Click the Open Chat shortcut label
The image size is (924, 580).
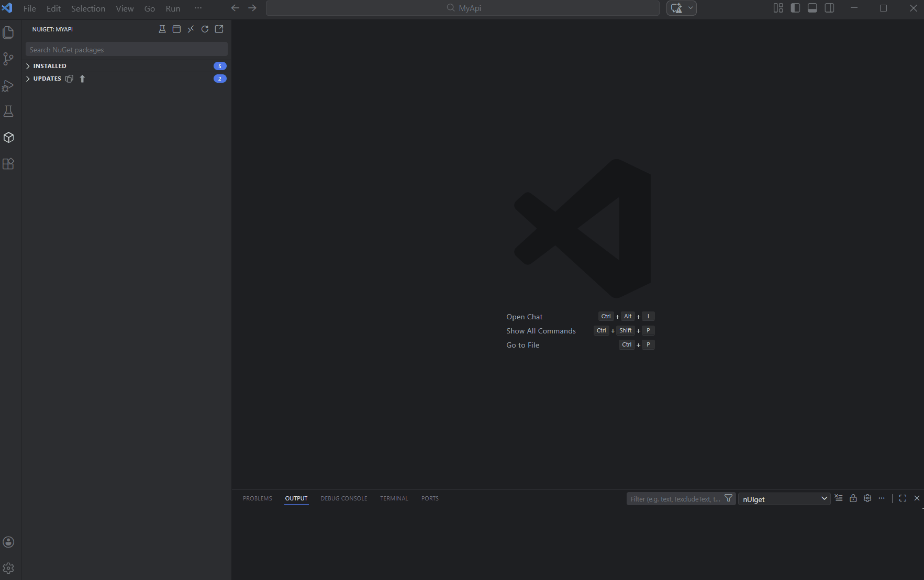[x=524, y=317]
